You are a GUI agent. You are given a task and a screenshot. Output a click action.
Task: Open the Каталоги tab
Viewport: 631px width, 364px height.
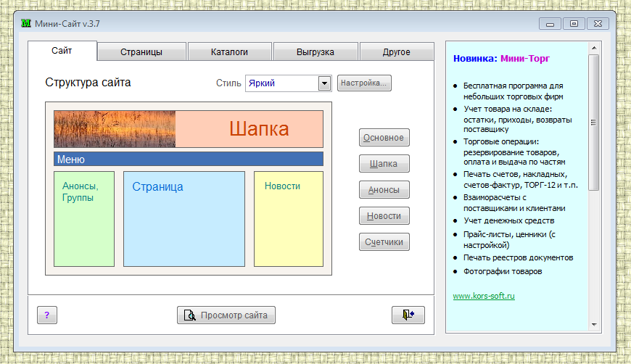point(229,52)
